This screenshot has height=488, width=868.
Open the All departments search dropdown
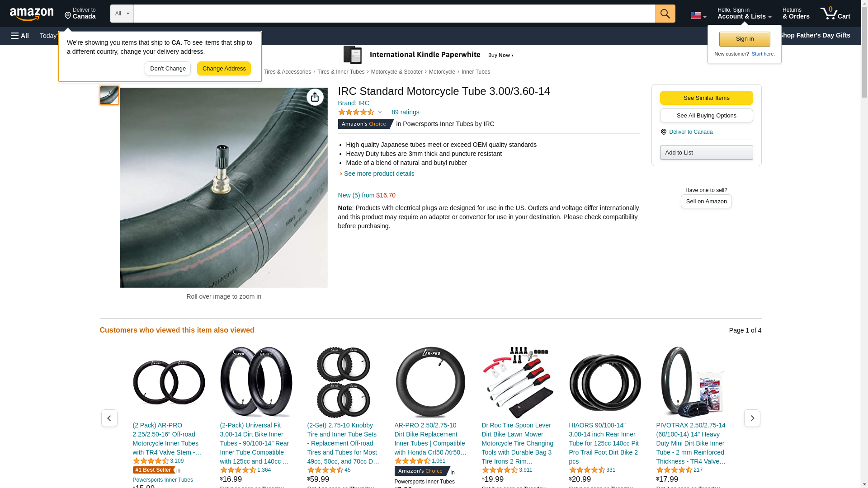[x=122, y=14]
